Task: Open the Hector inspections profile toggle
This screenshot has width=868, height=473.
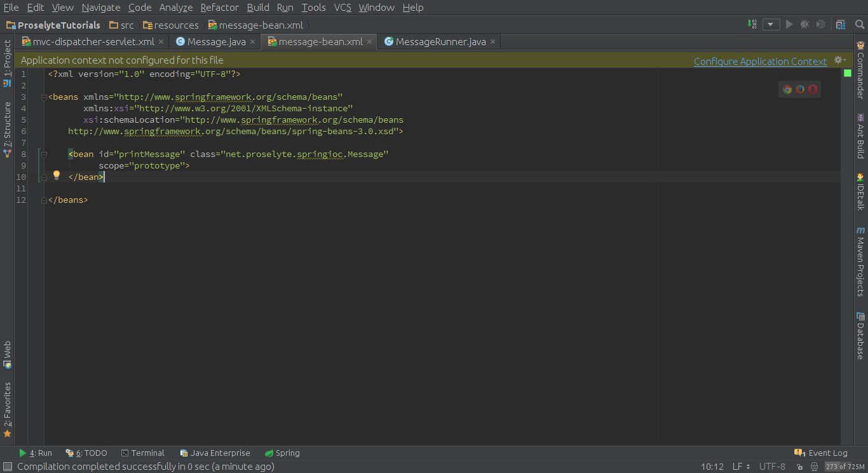Action: tap(815, 466)
